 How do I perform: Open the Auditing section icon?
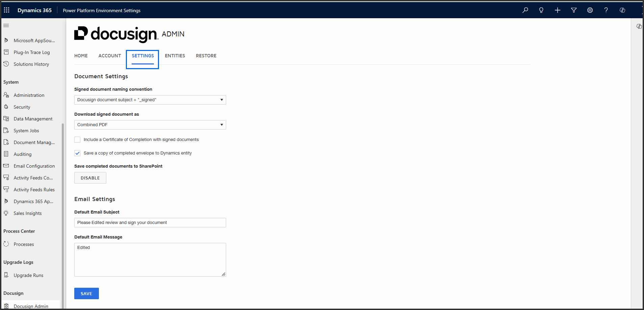click(x=6, y=154)
